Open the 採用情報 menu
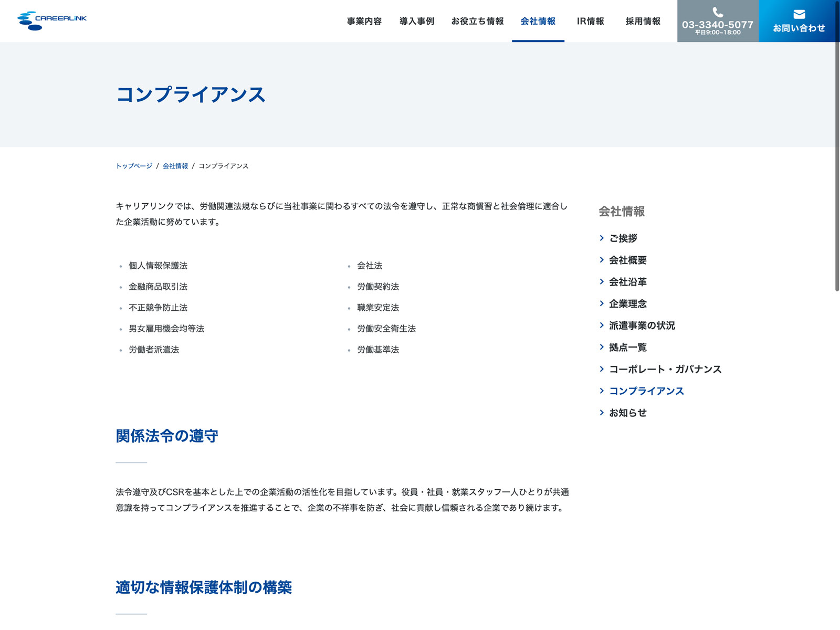Screen dimensions: 840x630 pyautogui.click(x=643, y=21)
